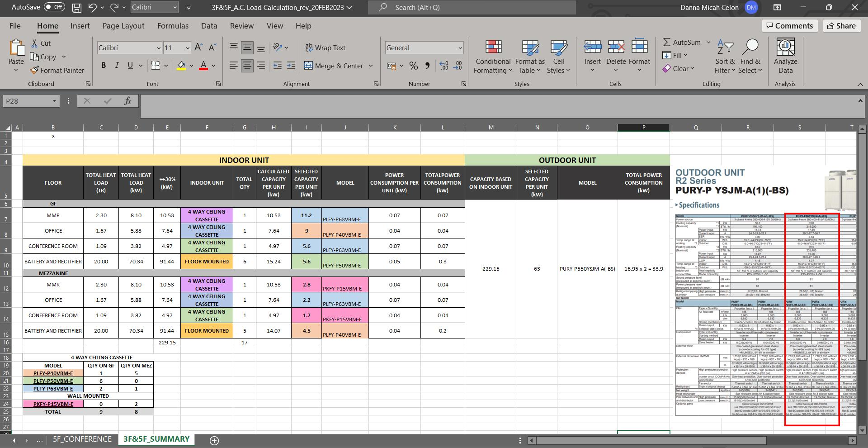The image size is (868, 448).
Task: Collapse the ribbon with chevron
Action: pyautogui.click(x=860, y=84)
